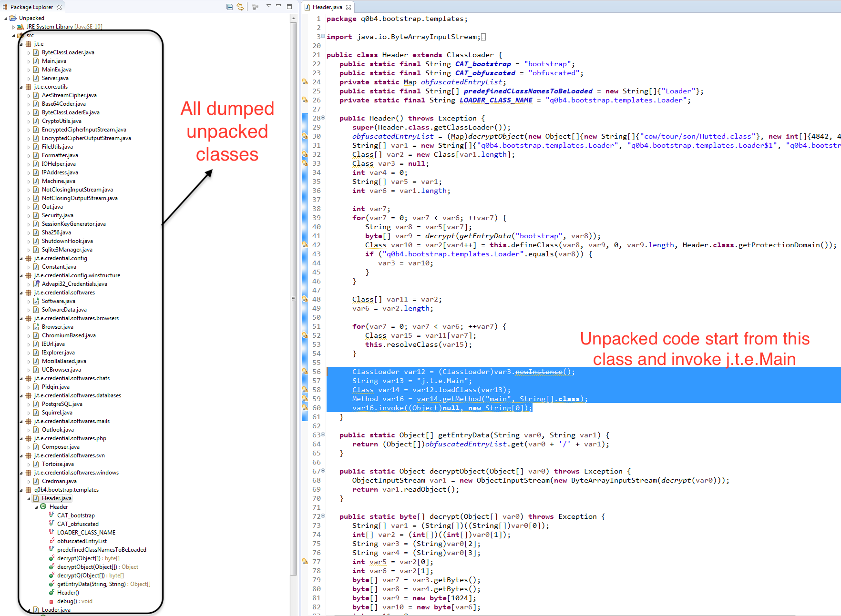This screenshot has width=841, height=616.
Task: Click the Focus on Active Task icon
Action: tap(255, 7)
